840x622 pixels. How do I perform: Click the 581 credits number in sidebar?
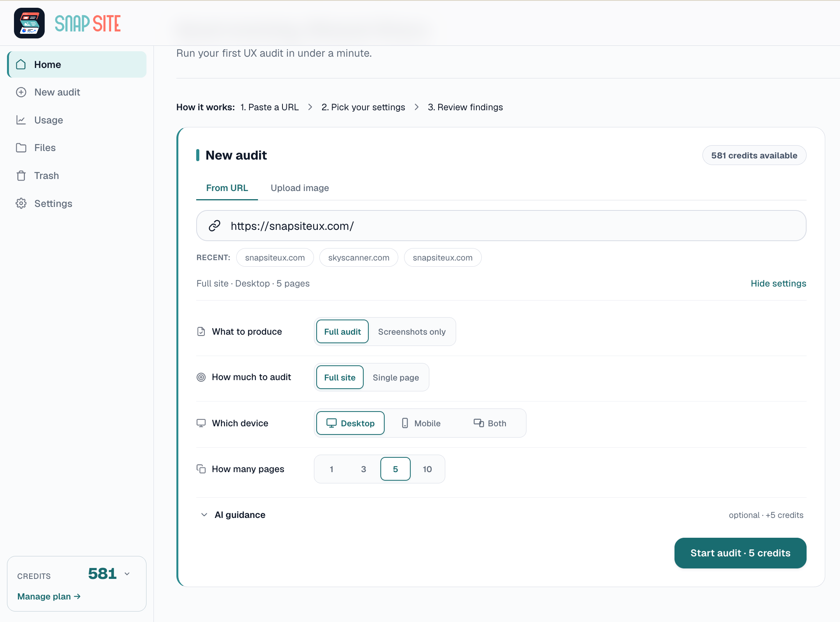tap(102, 574)
